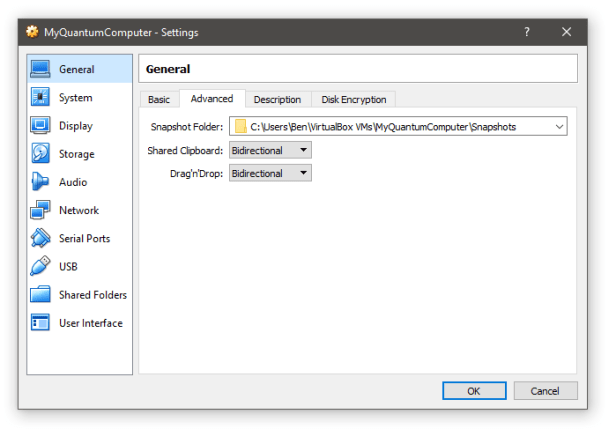Open Shared Folders icon
This screenshot has height=429, width=616.
[x=40, y=295]
